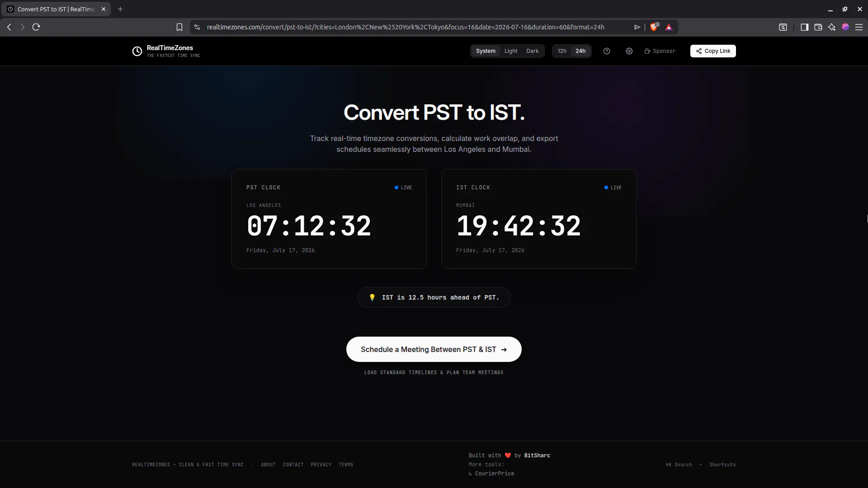The image size is (868, 488).
Task: Click the Copy Link button
Action: pos(713,51)
